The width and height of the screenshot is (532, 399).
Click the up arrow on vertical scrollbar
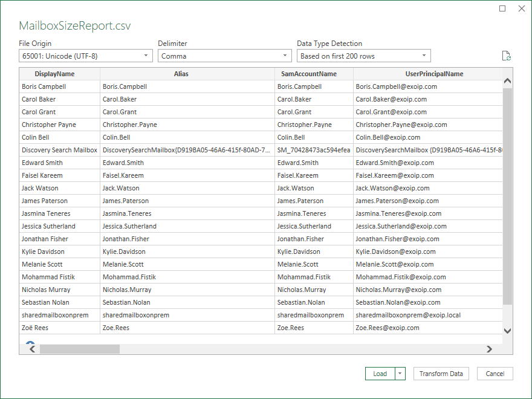coord(508,79)
